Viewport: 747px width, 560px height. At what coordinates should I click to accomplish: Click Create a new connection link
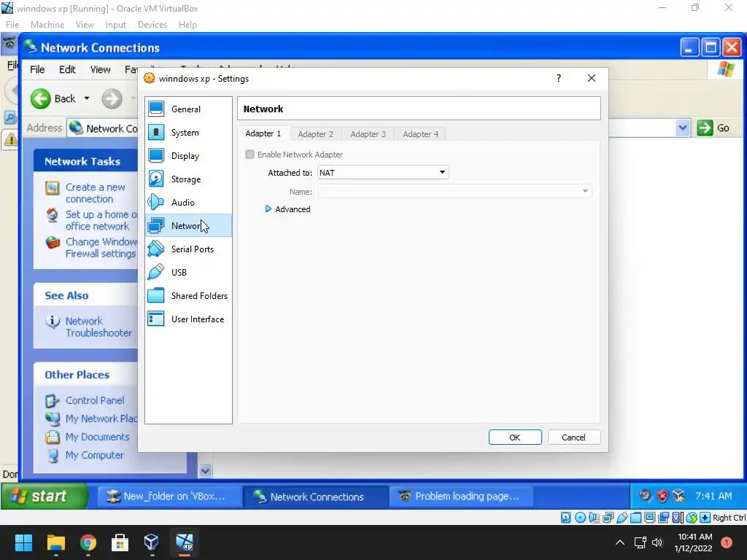point(96,192)
